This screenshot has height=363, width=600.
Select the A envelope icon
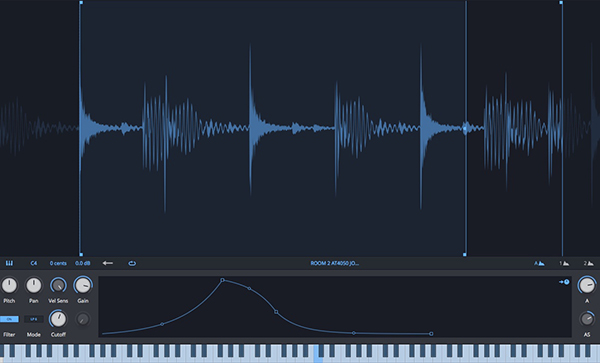tap(539, 263)
